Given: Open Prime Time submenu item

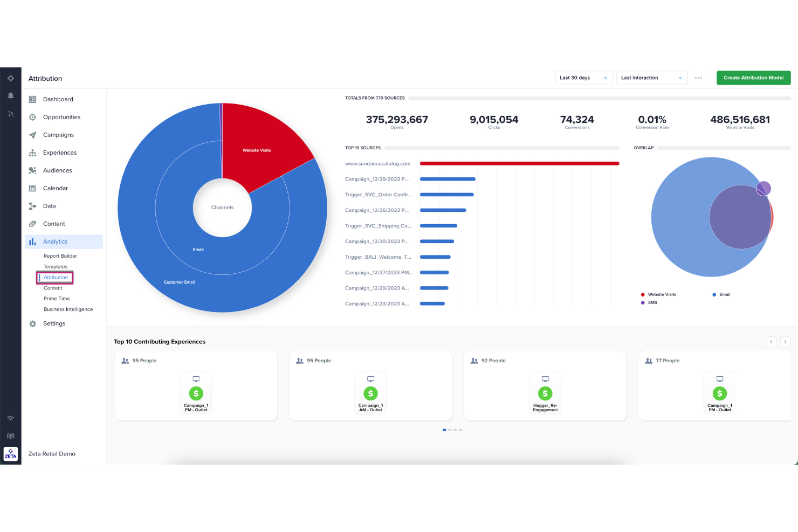Looking at the screenshot, I should point(57,299).
